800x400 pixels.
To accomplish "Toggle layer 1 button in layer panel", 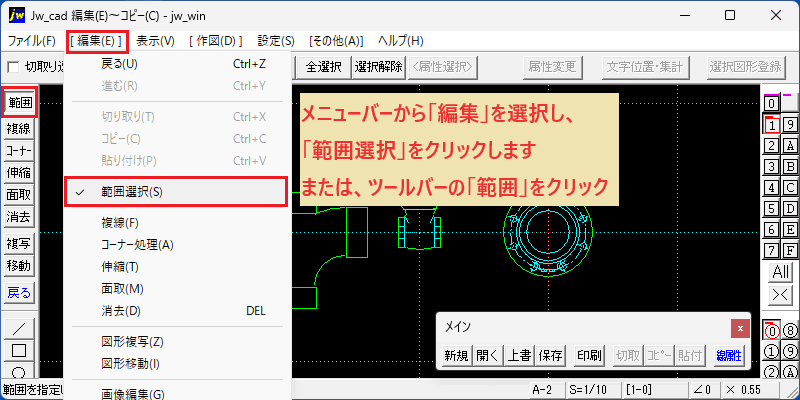I will click(x=772, y=125).
